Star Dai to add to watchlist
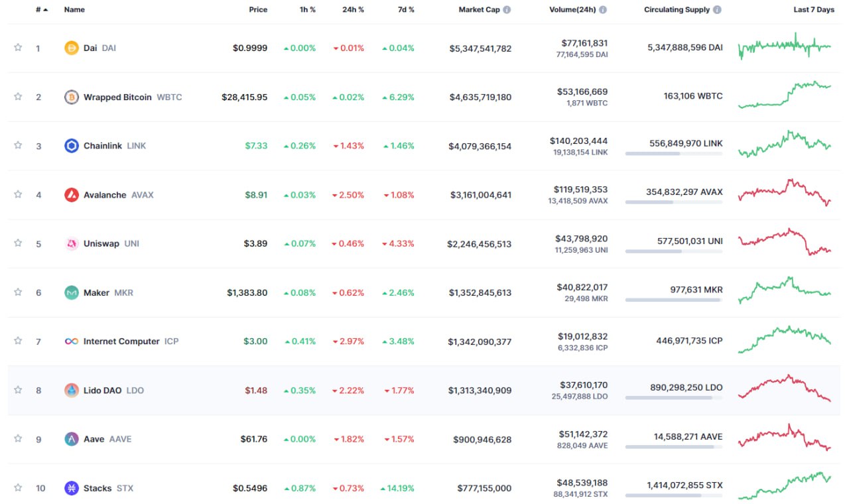Viewport: 849px width, 504px height. coord(18,48)
